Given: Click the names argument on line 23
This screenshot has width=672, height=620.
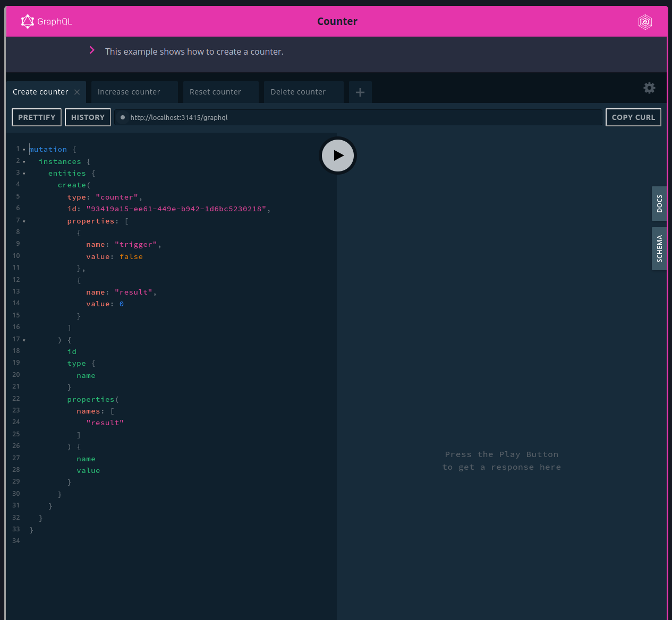Looking at the screenshot, I should (88, 411).
